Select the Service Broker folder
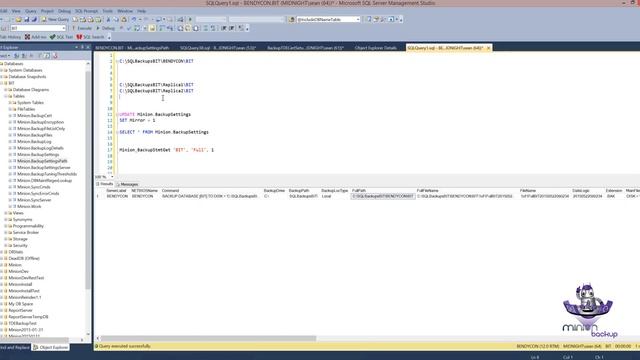Viewport: 640px width, 360px height. tap(26, 233)
